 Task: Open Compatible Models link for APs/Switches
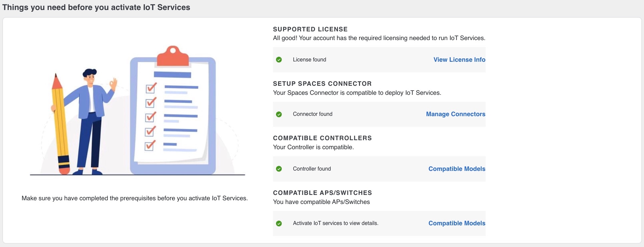[457, 223]
